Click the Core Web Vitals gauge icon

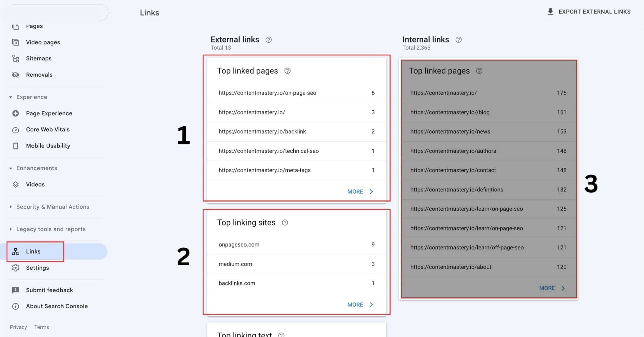15,130
